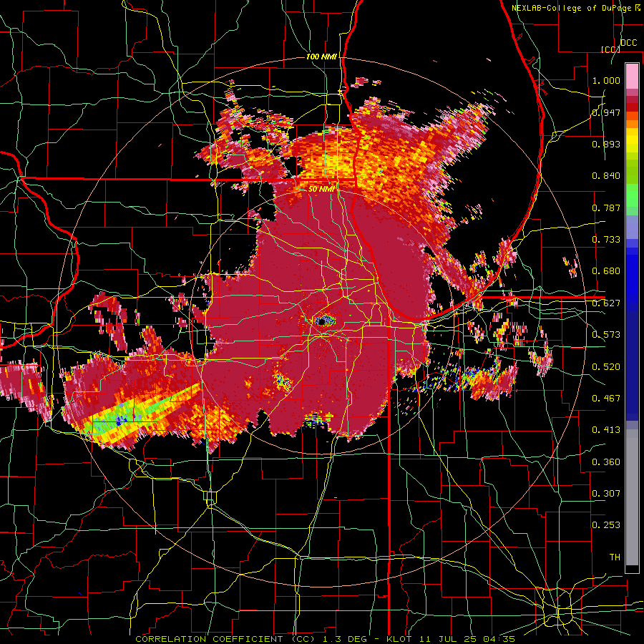The image size is (644, 644).
Task: Click the 0.307 value on color scale
Action: [606, 494]
